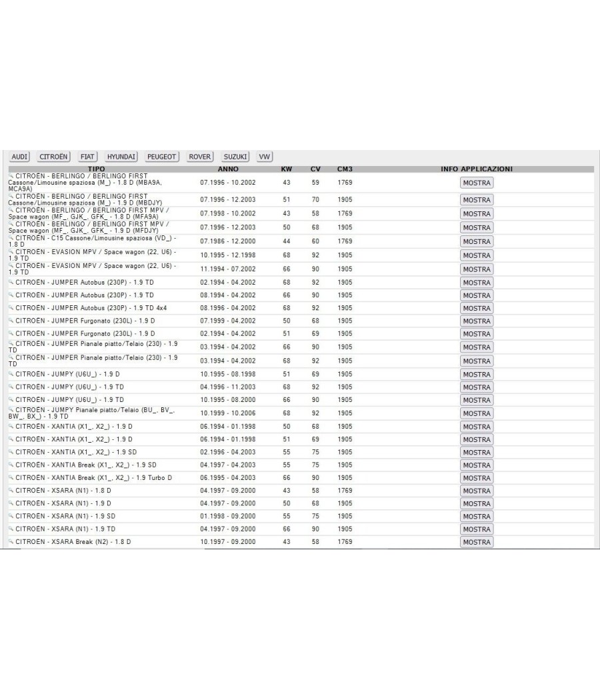Click magnifier icon for Jumper Furgonato 07.1999 row
Image resolution: width=600 pixels, height=700 pixels.
(x=11, y=321)
